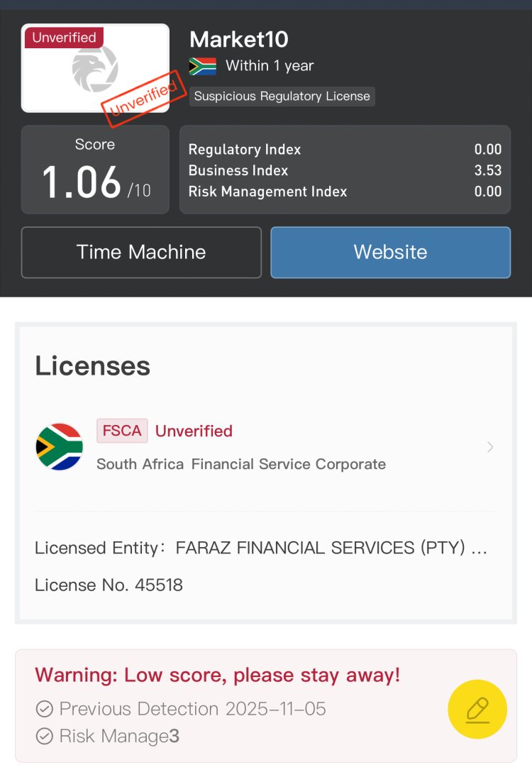Open the yellow pencil feedback button

(477, 709)
